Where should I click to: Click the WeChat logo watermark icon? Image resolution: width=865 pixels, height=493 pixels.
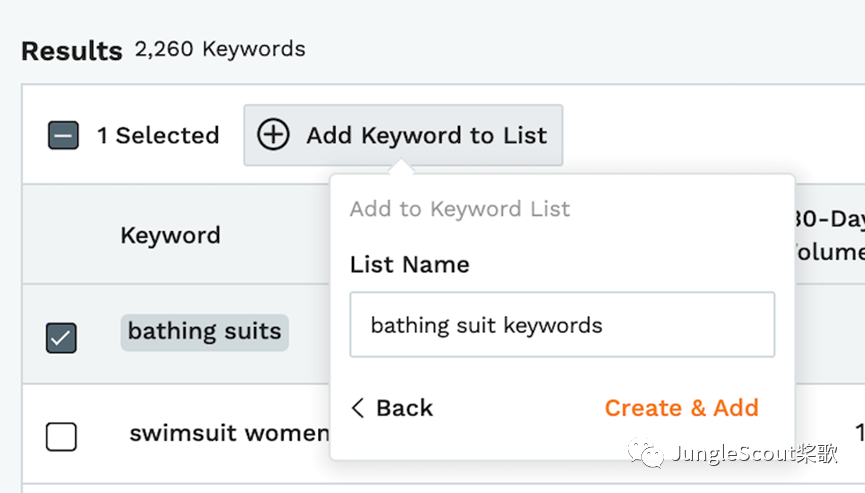coord(645,455)
